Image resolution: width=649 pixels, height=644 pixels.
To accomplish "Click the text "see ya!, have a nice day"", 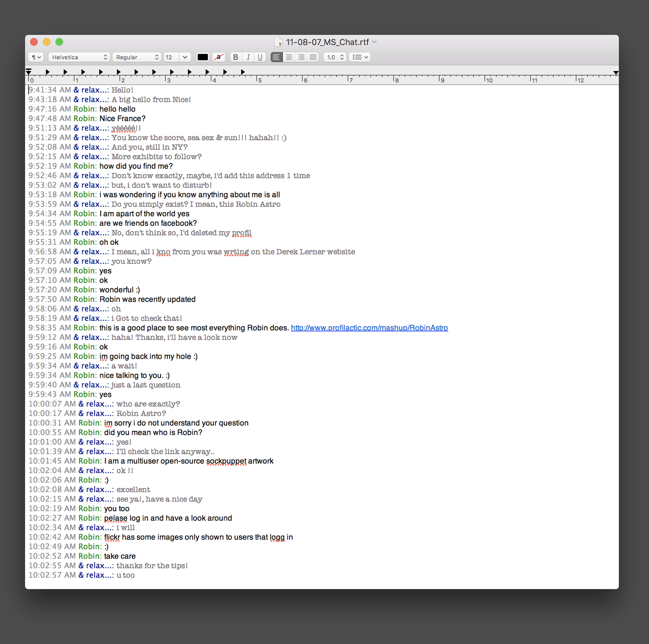I will coord(159,499).
